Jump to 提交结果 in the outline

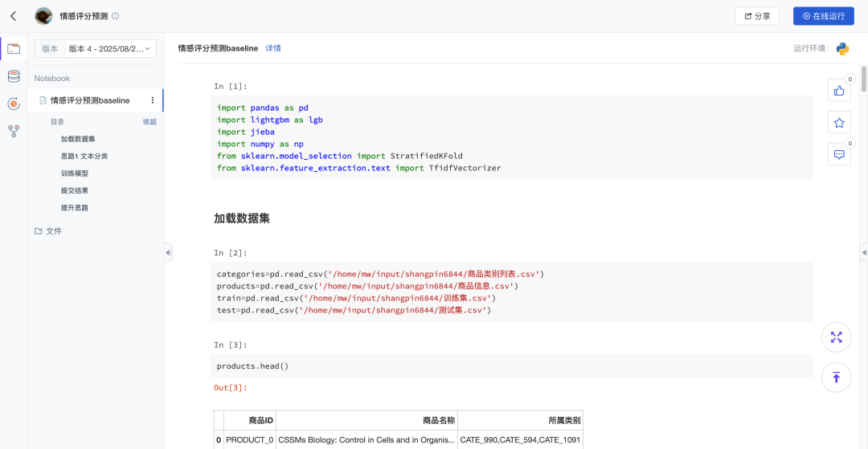pyautogui.click(x=74, y=190)
